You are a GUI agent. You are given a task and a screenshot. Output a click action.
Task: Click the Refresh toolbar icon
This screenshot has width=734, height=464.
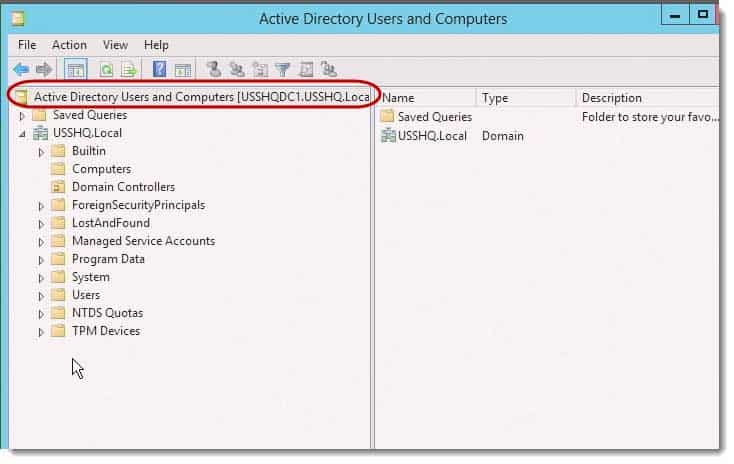pyautogui.click(x=106, y=70)
